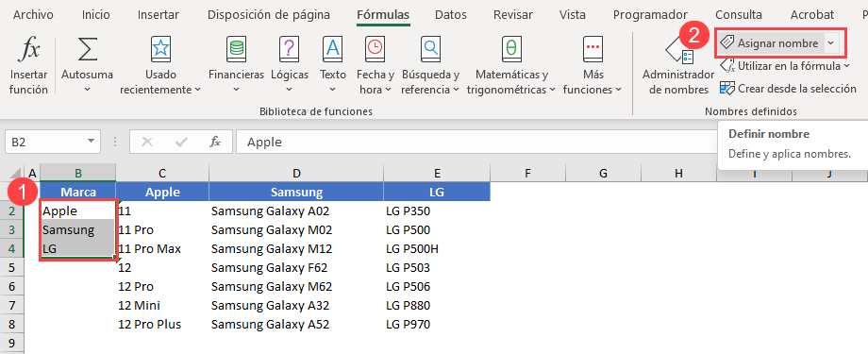This screenshot has height=354, width=868.
Task: Select column F header
Action: 527,174
